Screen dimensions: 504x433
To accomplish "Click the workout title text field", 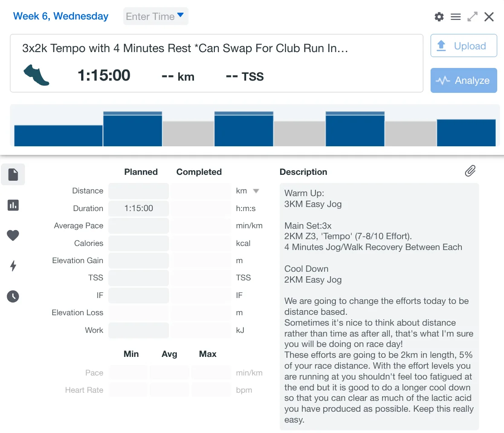I will pyautogui.click(x=185, y=48).
